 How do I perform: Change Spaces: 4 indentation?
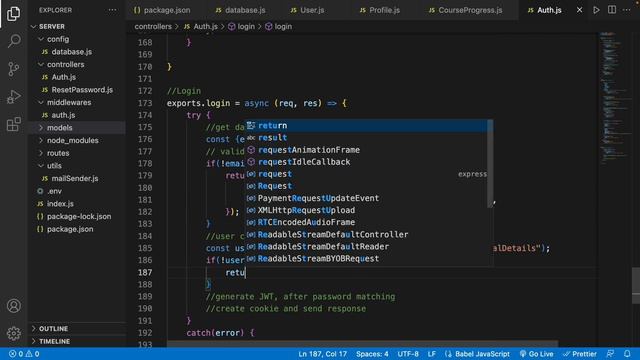click(372, 354)
